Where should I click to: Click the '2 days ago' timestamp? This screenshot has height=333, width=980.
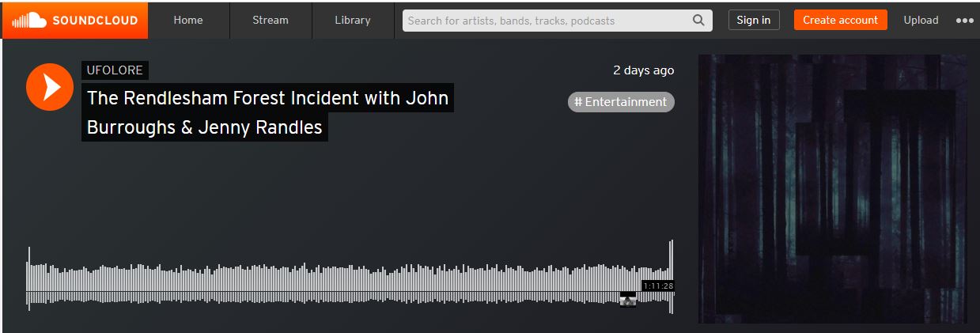pos(643,70)
